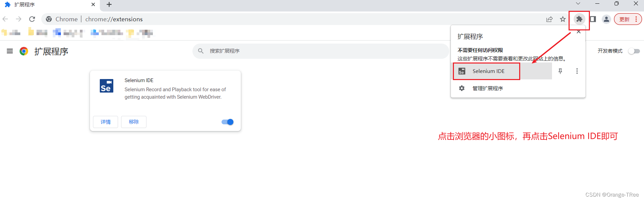Click the 扩展程序 page title
Screen dimensions: 644x201
(x=51, y=51)
